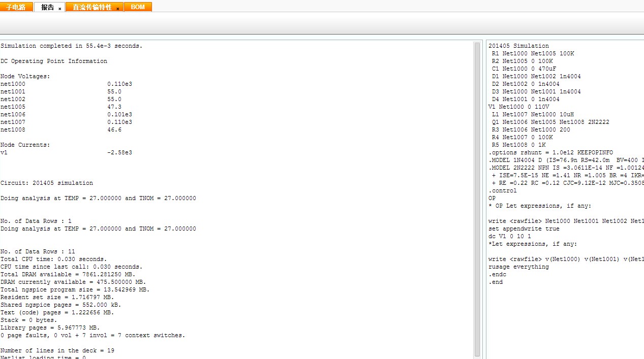Click 'Total CPU time: 0.030 seconds' line

(x=54, y=259)
